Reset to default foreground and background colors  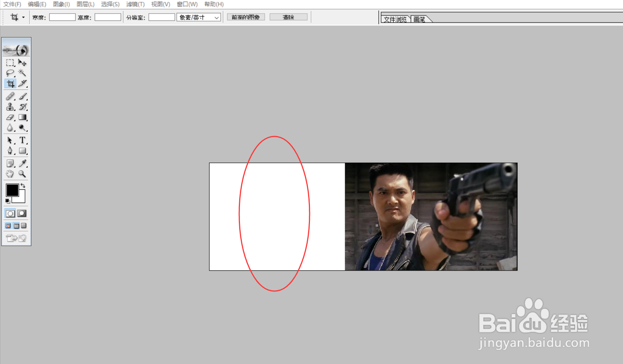[8, 201]
